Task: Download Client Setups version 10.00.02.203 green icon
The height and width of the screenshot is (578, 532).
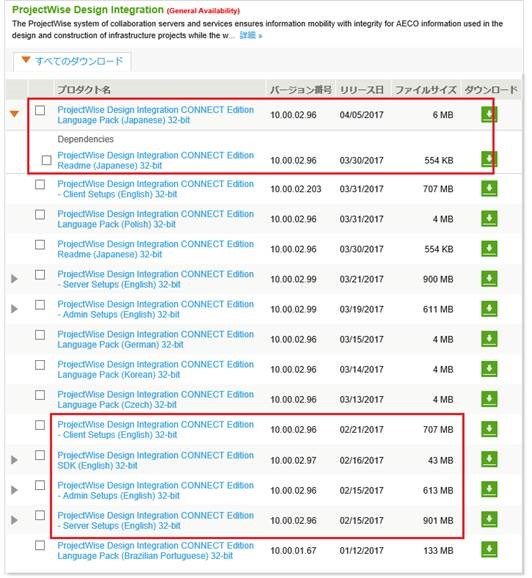Action: click(489, 188)
